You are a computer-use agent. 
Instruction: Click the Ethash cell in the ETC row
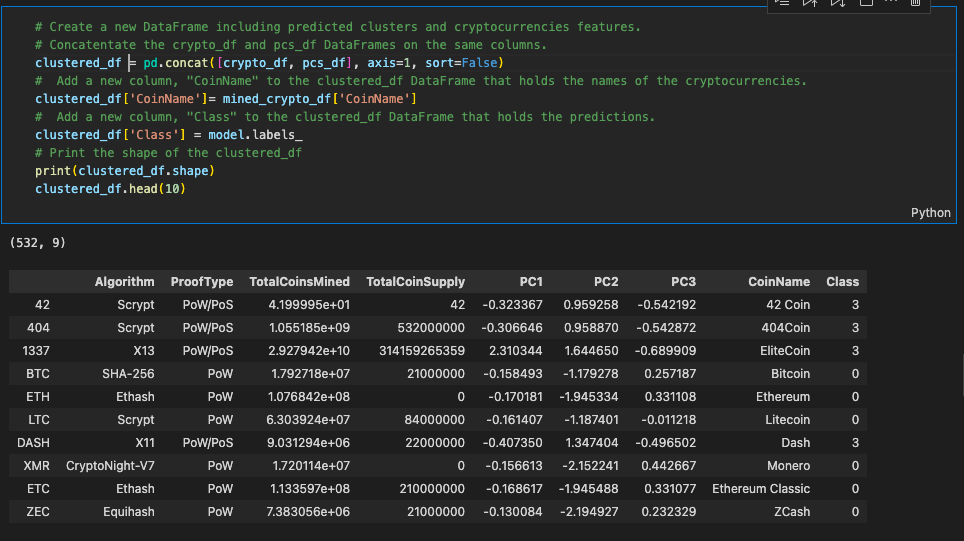point(135,489)
